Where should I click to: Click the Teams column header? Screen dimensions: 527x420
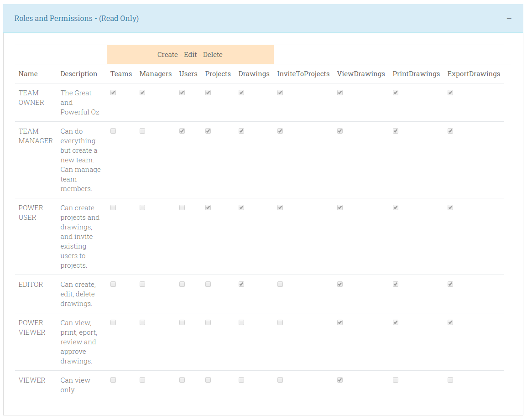(x=121, y=74)
